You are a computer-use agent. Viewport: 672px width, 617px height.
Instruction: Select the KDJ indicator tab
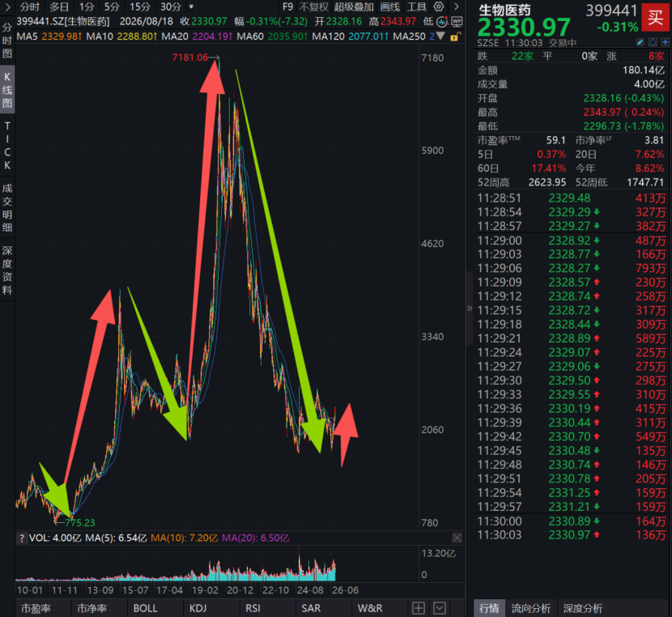click(198, 608)
